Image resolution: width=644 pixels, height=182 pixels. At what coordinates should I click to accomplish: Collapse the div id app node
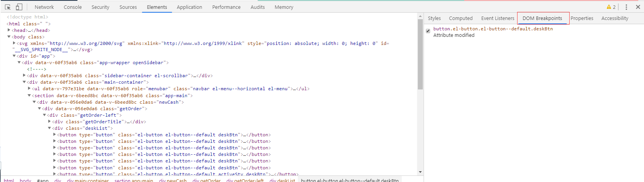coord(14,56)
